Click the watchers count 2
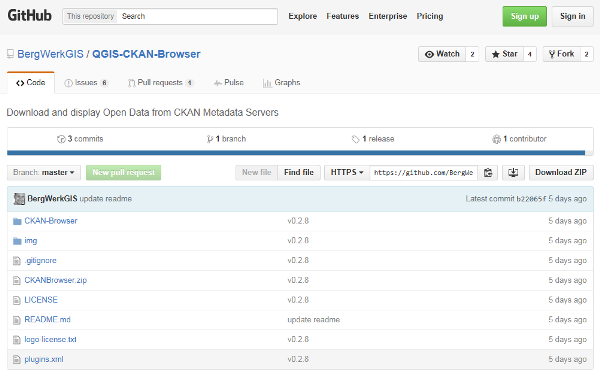 coord(472,54)
